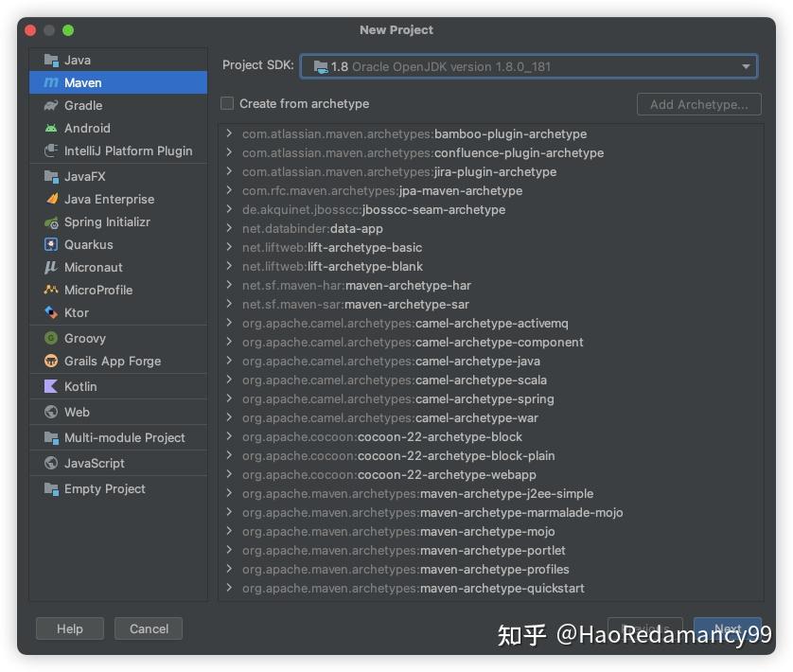Screen dimensions: 793x672
Task: Select camel-archetype-activemq row
Action: tap(490, 324)
